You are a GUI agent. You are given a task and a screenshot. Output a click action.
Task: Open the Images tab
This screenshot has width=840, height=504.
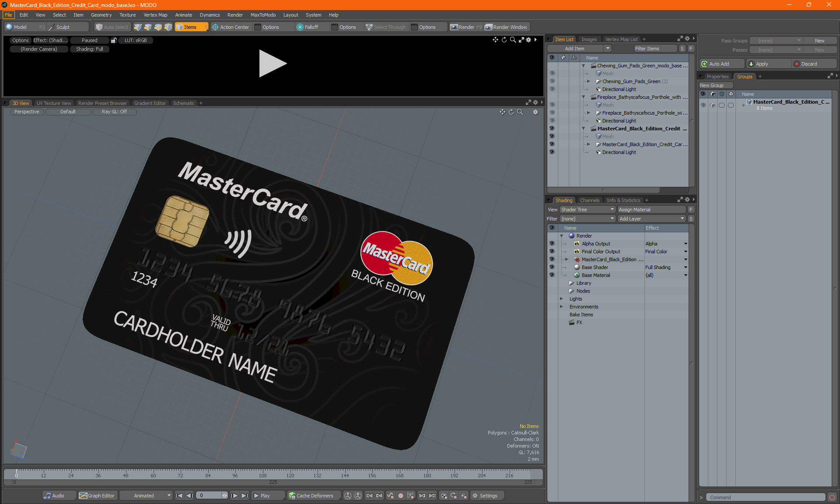(589, 39)
